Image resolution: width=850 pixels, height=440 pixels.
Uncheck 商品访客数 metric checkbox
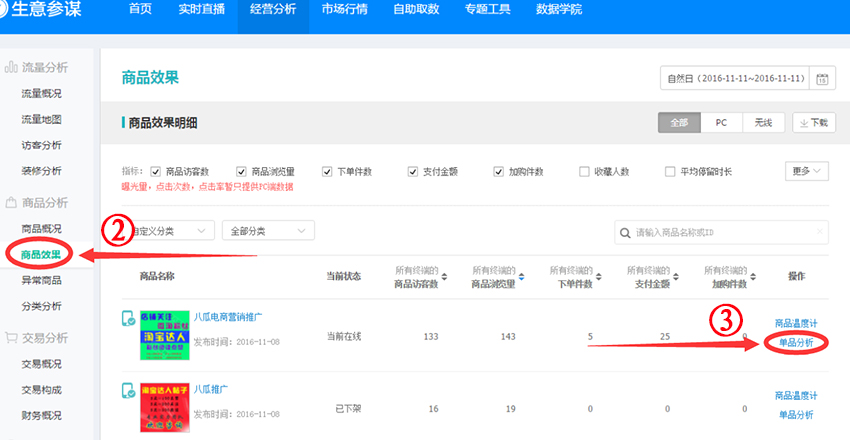click(x=156, y=172)
